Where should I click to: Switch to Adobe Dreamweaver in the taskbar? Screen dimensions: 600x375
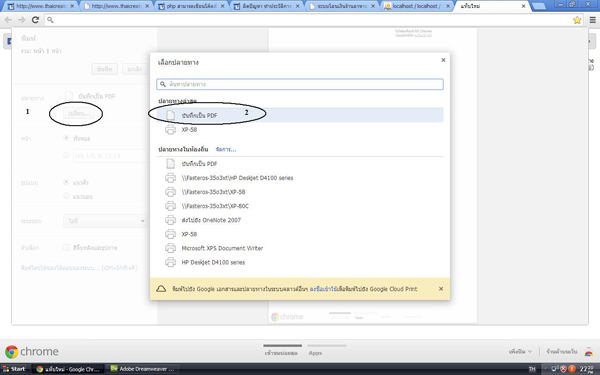click(142, 369)
